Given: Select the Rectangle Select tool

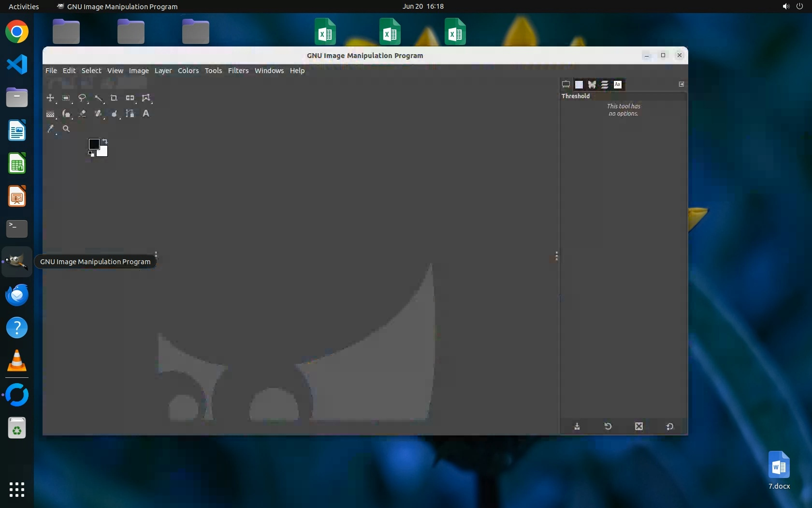Looking at the screenshot, I should (x=66, y=98).
